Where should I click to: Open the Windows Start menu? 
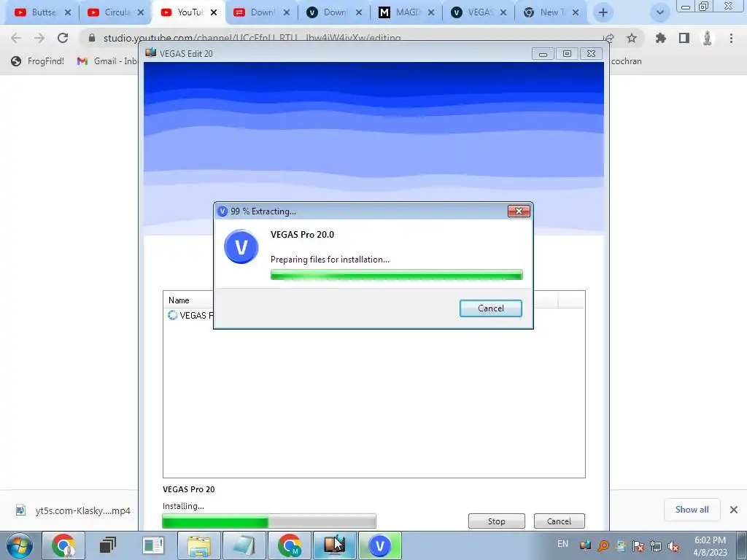[20, 545]
